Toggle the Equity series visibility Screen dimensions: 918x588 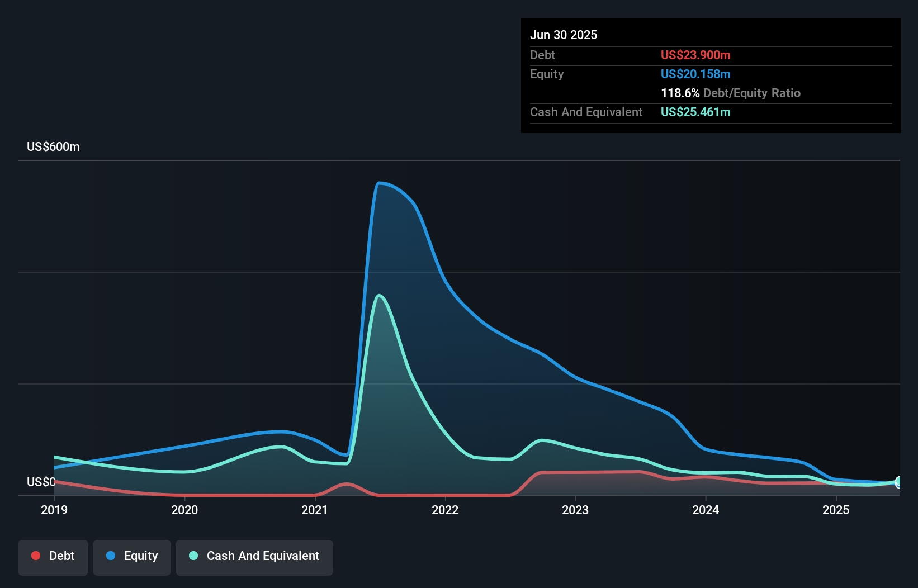[x=131, y=557]
